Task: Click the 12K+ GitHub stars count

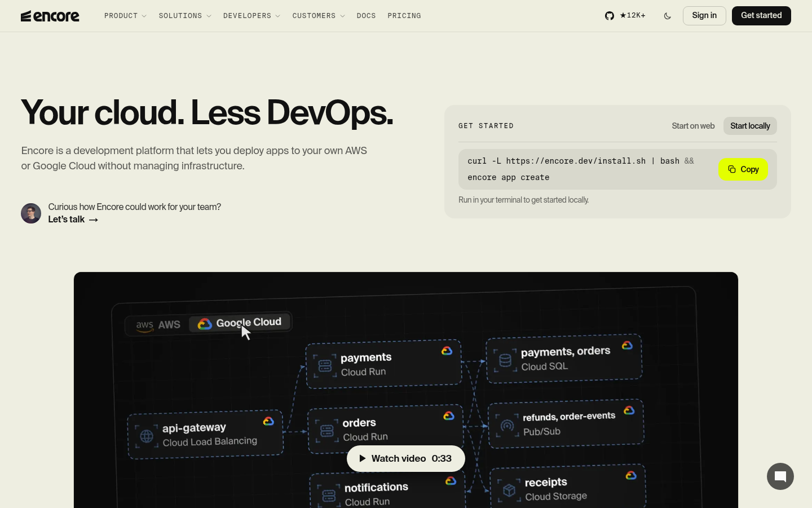Action: 633,16
